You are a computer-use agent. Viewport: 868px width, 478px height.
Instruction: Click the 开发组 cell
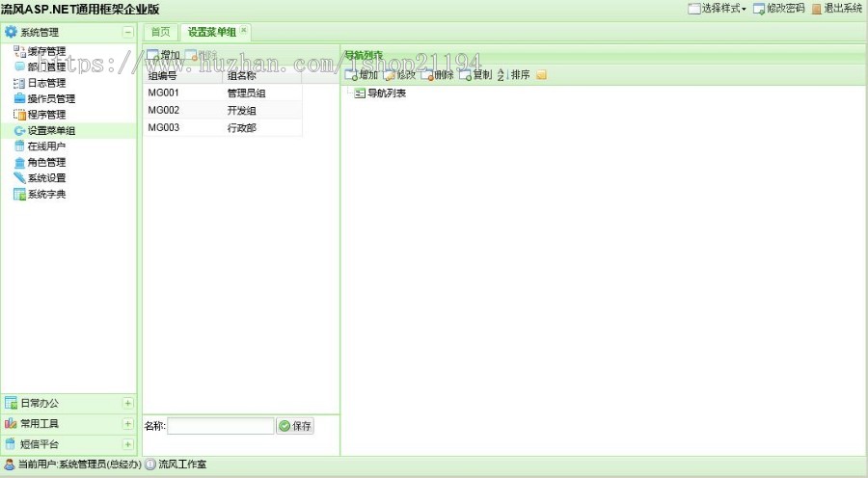click(x=242, y=110)
